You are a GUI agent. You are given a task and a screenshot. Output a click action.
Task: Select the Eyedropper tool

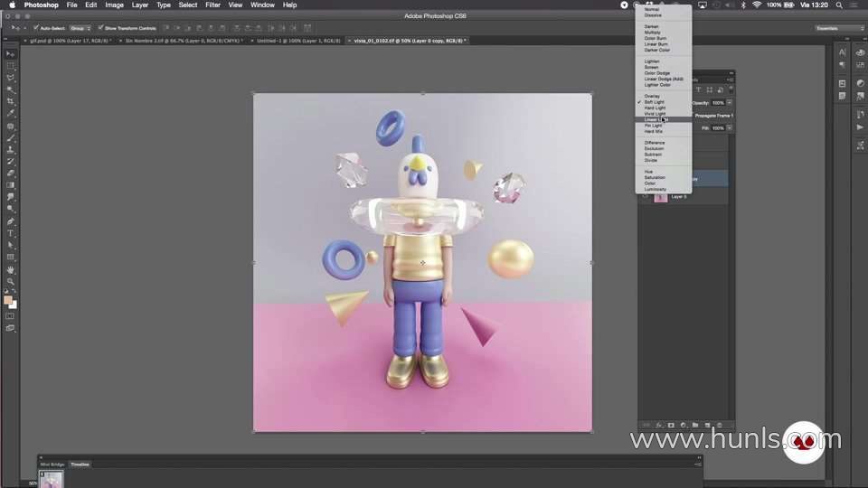pos(11,114)
